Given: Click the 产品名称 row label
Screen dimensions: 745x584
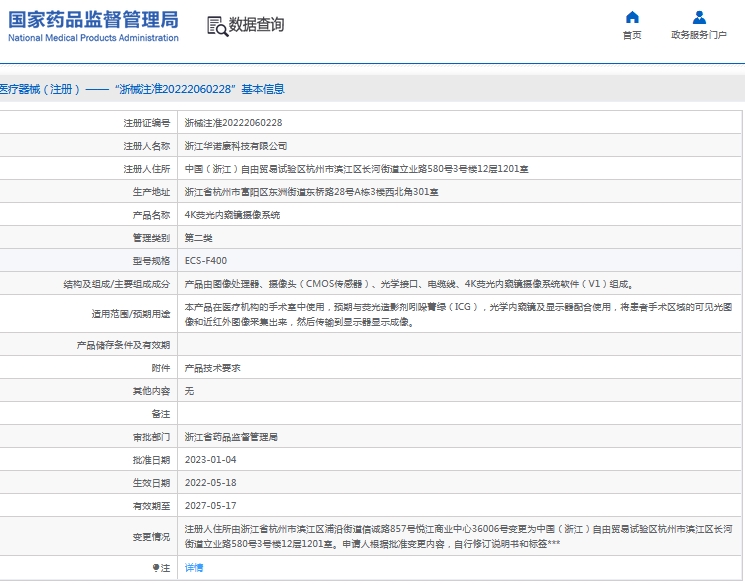Looking at the screenshot, I should tap(151, 215).
